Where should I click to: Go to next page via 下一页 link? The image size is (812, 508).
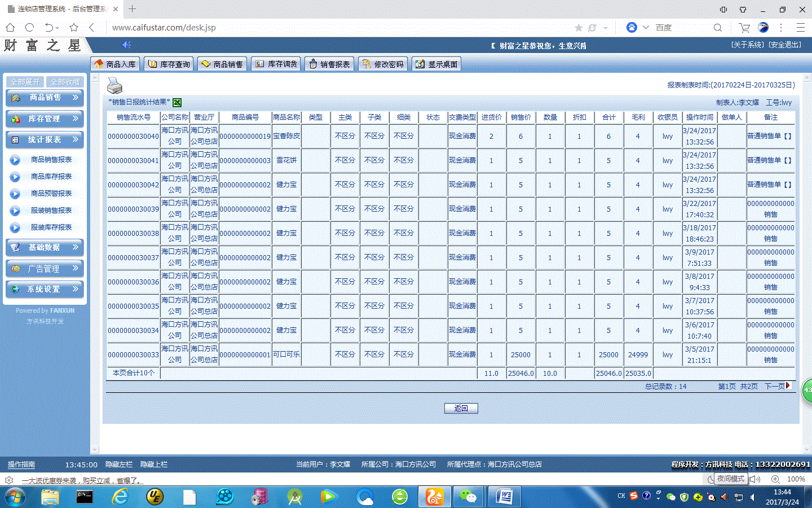pyautogui.click(x=777, y=387)
